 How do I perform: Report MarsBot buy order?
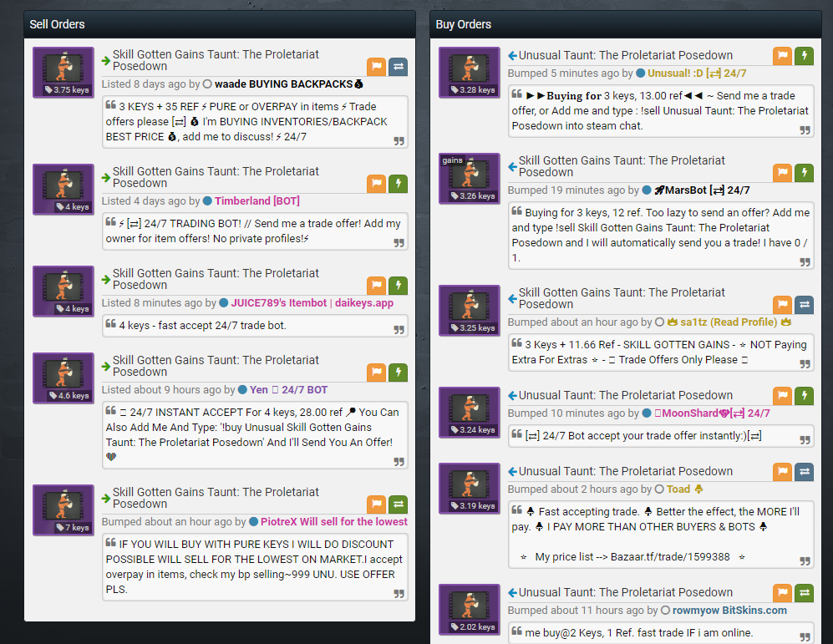pos(782,173)
